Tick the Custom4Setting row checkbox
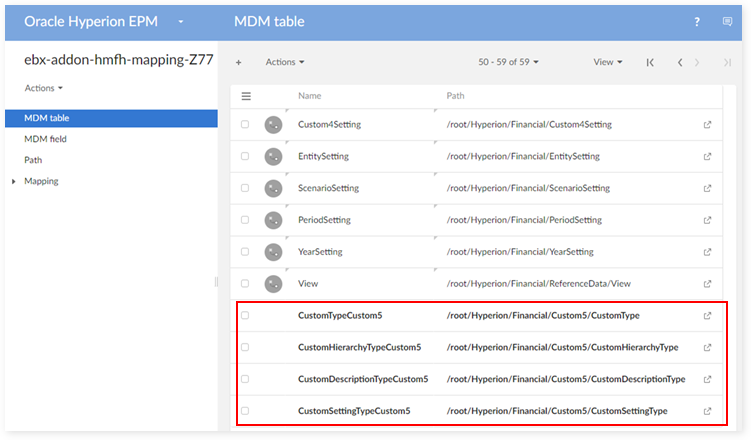 pyautogui.click(x=245, y=124)
